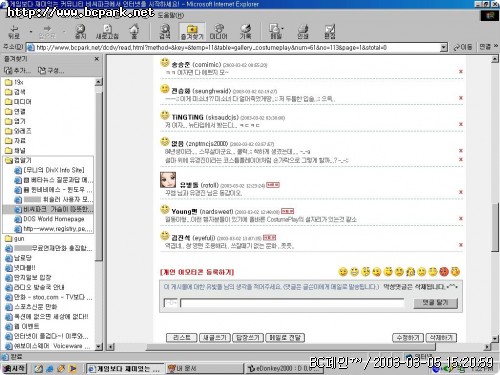Open the History (기록) toolbar icon
Screen dimensions: 500x375
[x=245, y=32]
